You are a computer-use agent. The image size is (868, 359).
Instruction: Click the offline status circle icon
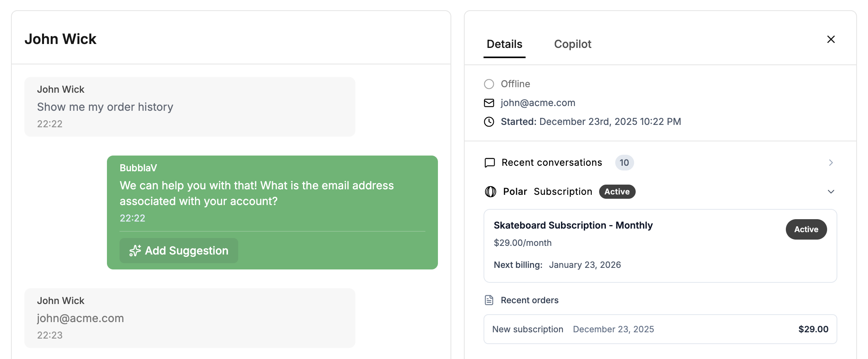489,84
